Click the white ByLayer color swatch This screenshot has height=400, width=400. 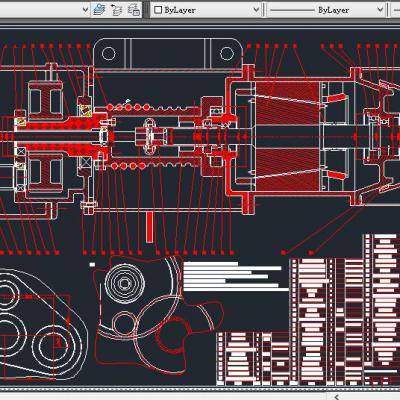158,10
